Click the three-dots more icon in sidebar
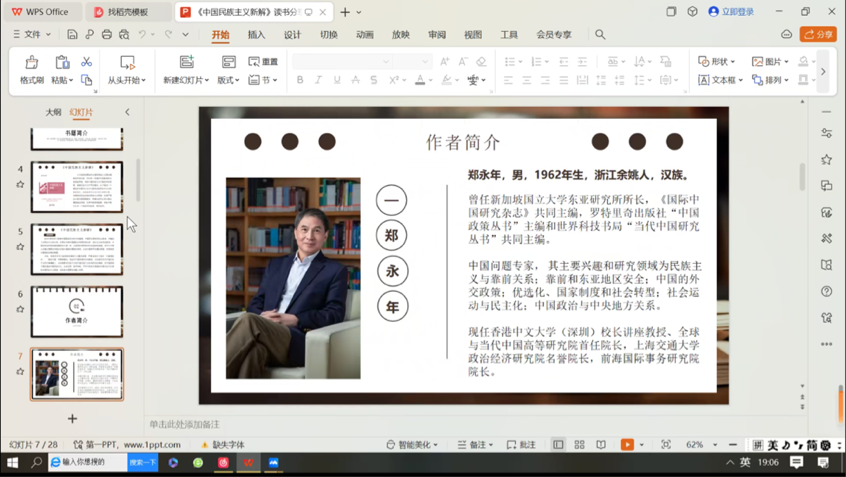 point(826,344)
